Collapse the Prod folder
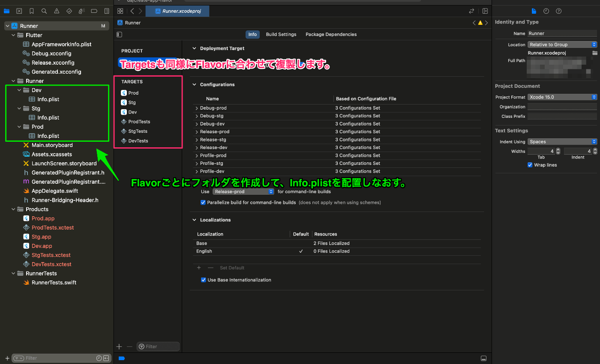 19,127
